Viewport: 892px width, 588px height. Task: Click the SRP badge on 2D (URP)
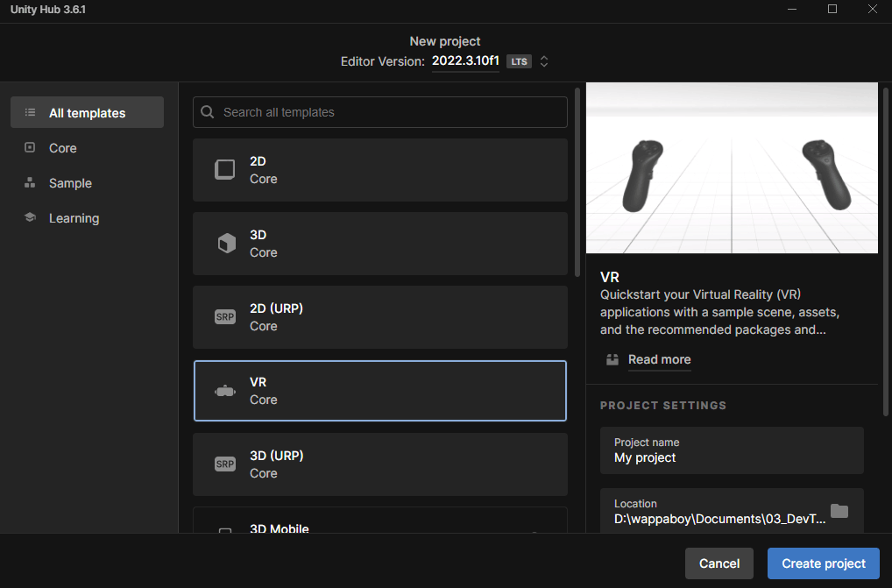point(224,316)
